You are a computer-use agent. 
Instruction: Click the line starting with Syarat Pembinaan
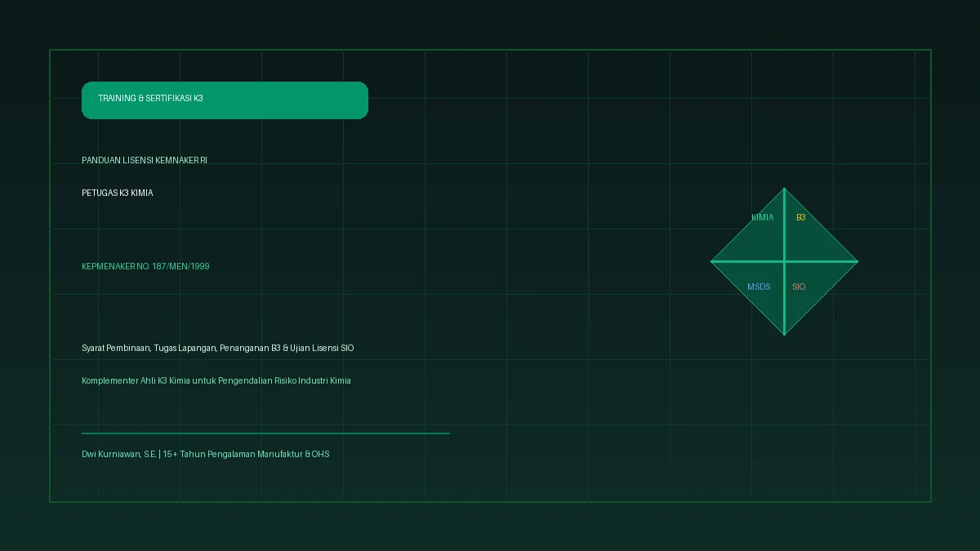(218, 349)
